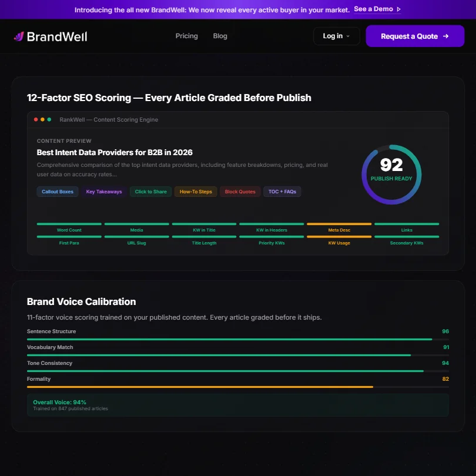
Task: Click the Priority KWs factor label
Action: pos(271,243)
